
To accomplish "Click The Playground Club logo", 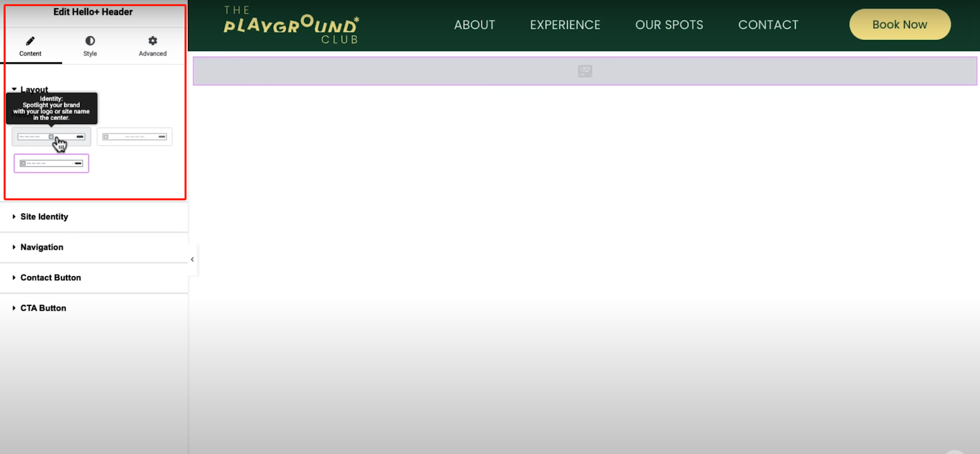I will (291, 25).
